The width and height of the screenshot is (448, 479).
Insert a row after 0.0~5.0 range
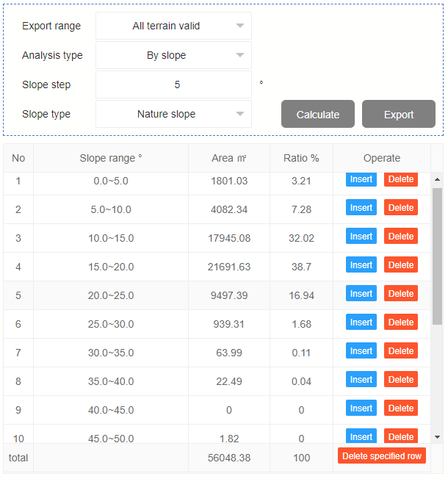pos(361,179)
